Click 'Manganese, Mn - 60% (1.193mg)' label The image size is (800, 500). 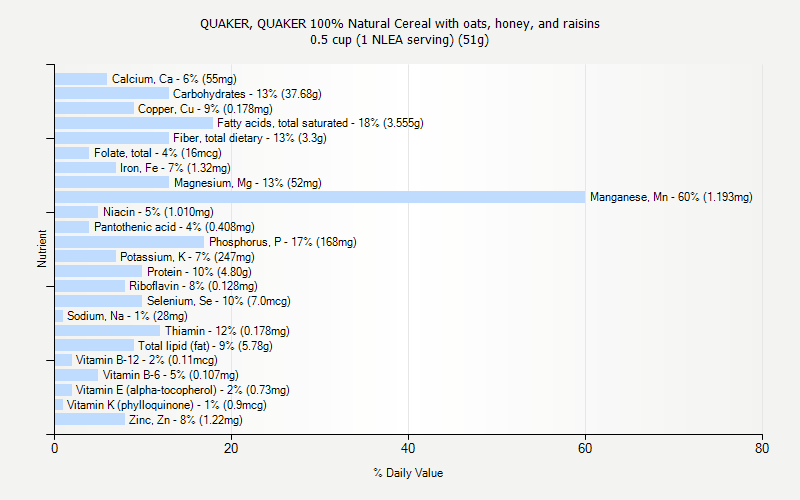click(671, 197)
